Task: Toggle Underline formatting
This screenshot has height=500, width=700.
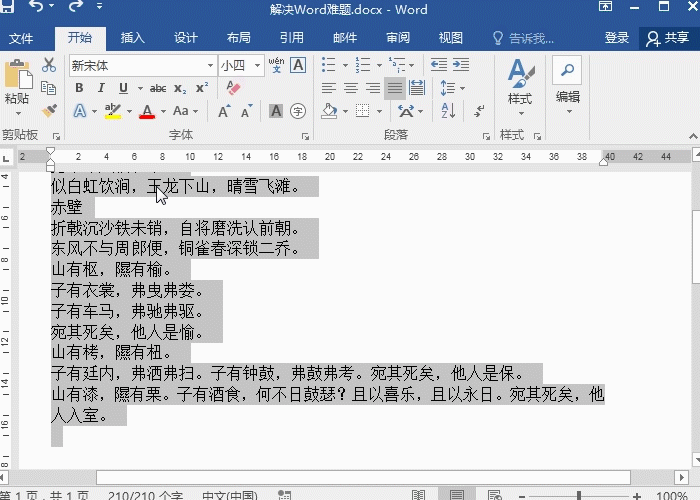Action: 124,88
